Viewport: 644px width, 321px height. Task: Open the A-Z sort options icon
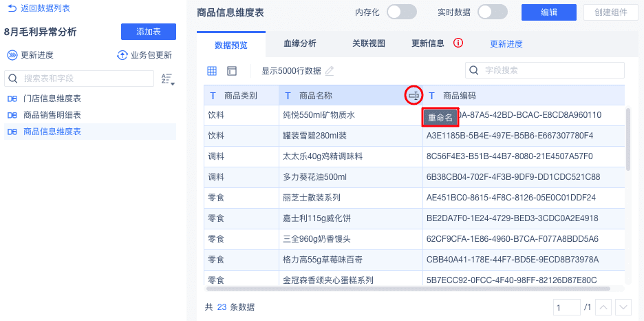tap(168, 79)
